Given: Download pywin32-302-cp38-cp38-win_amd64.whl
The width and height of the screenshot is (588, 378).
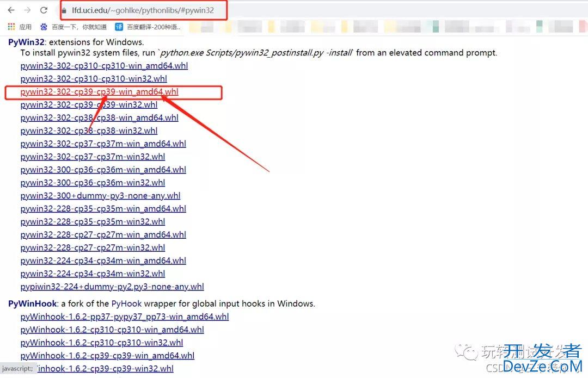Looking at the screenshot, I should [x=100, y=117].
